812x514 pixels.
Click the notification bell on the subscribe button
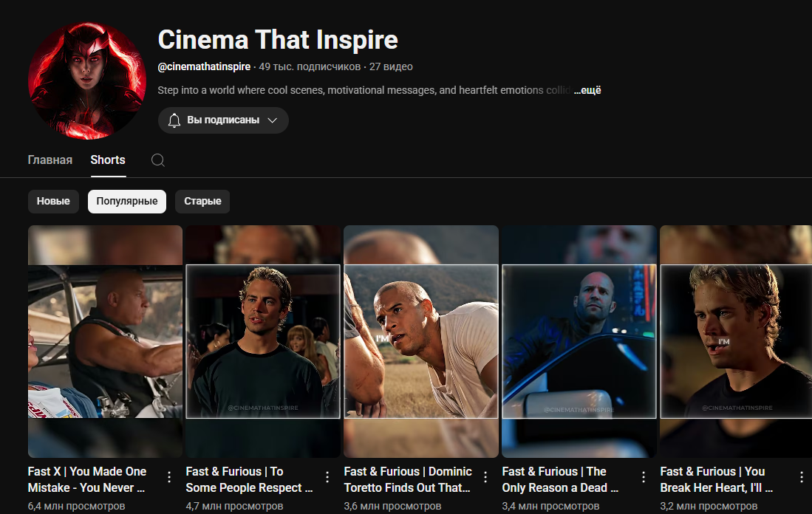pos(174,120)
